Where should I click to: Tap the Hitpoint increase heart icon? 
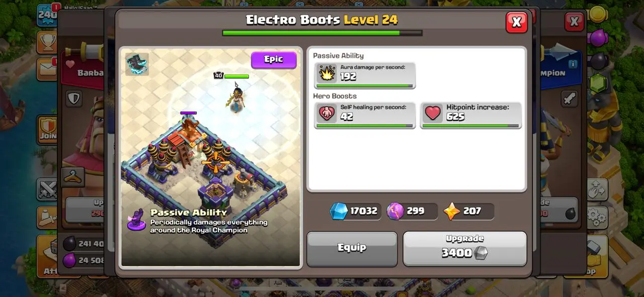433,114
